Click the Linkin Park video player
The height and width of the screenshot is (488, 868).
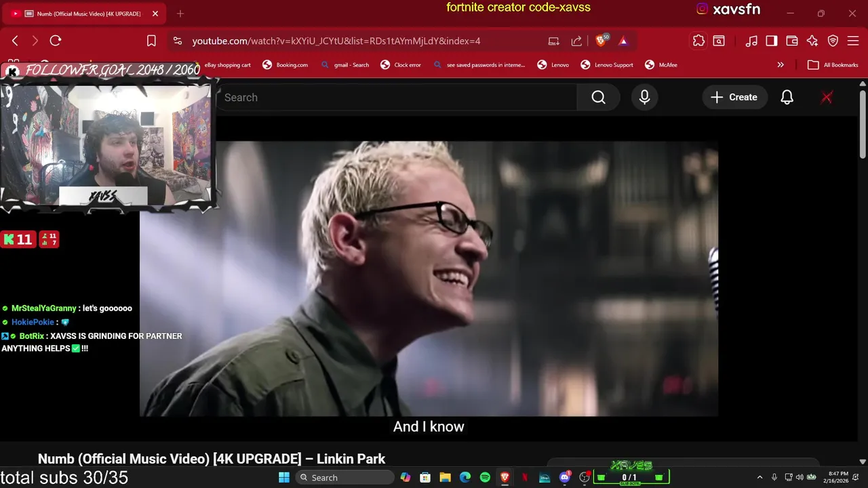429,279
